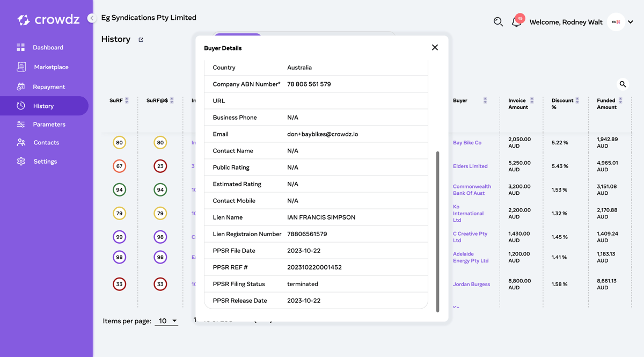The height and width of the screenshot is (357, 644).
Task: Sort table by SuRF@$ column
Action: coord(172,100)
